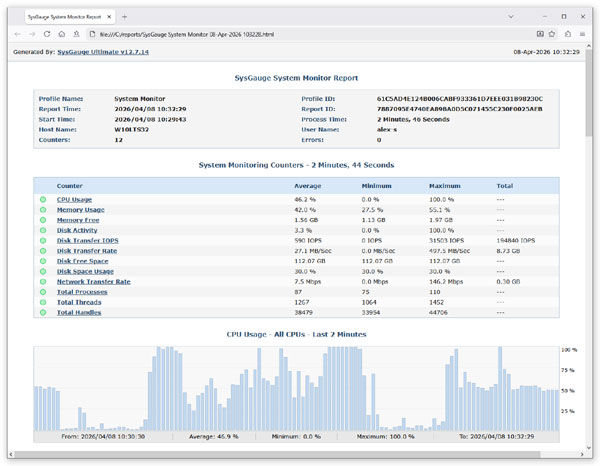Viewport: 600px width, 466px height.
Task: Open the Disk Free Space link
Action: [x=83, y=261]
